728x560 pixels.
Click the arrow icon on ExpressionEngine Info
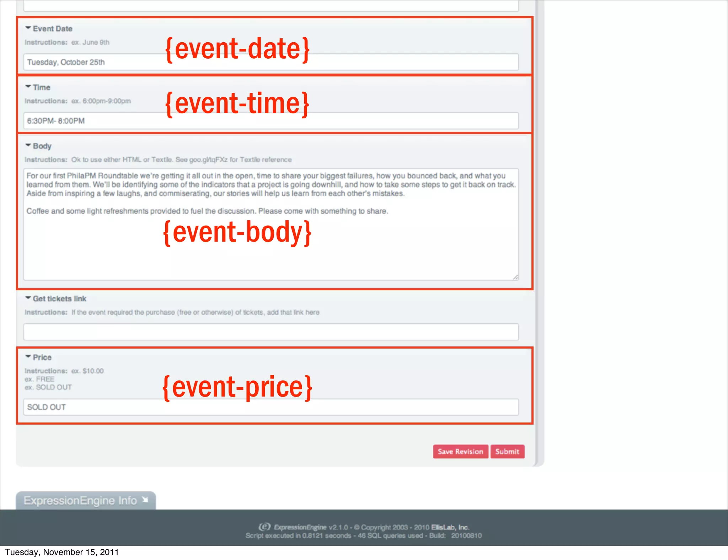click(145, 500)
